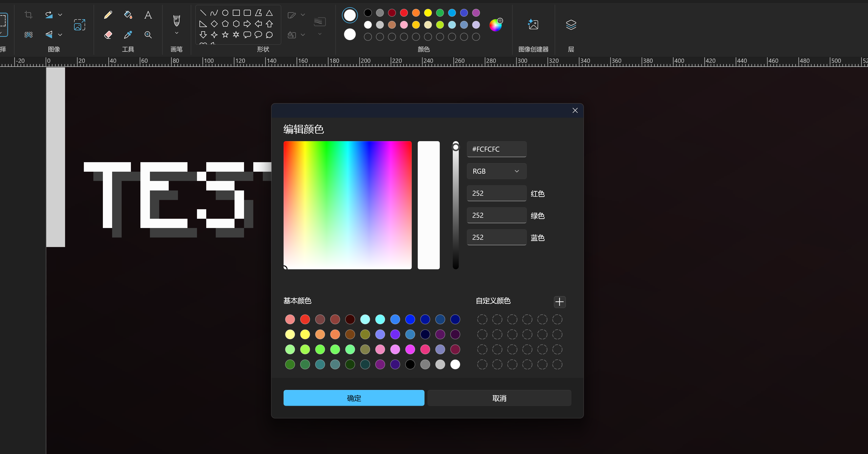Select the Eraser tool
This screenshot has height=454, width=868.
tap(108, 35)
